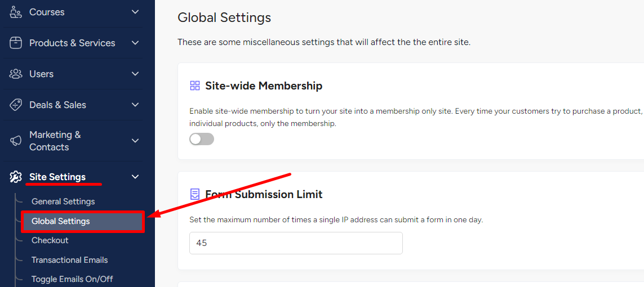
Task: Expand the Users menu chevron
Action: pyautogui.click(x=135, y=74)
